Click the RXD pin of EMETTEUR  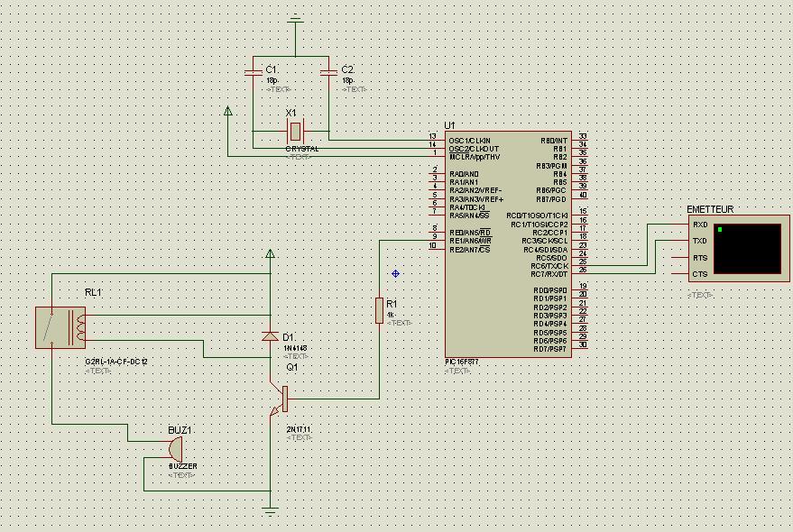coord(700,225)
